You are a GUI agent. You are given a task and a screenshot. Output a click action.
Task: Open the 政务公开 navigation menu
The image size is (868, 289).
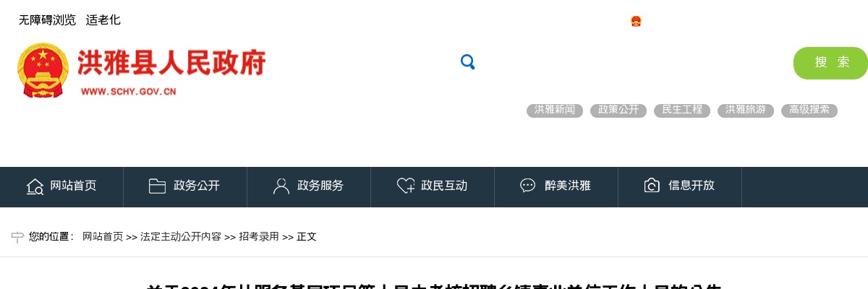click(x=185, y=186)
